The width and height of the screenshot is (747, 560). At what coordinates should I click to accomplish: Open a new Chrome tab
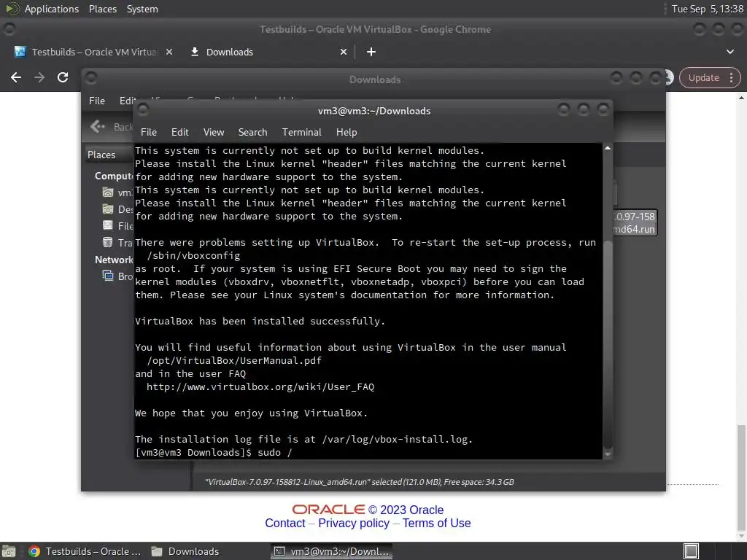[371, 52]
